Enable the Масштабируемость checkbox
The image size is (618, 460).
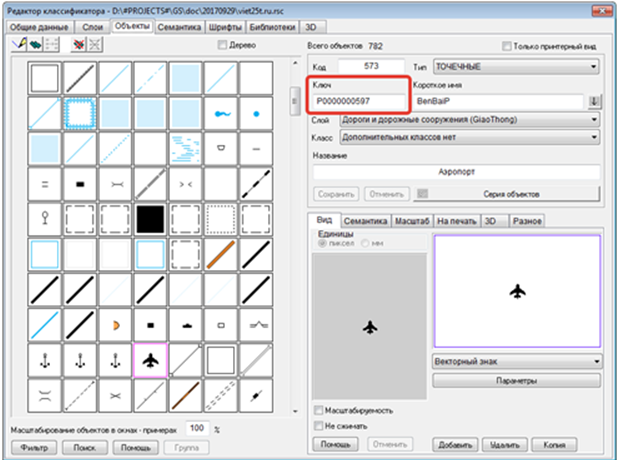coord(318,410)
